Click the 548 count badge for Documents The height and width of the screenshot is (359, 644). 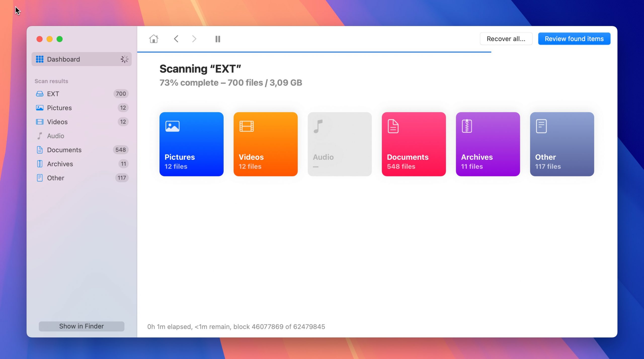(120, 150)
